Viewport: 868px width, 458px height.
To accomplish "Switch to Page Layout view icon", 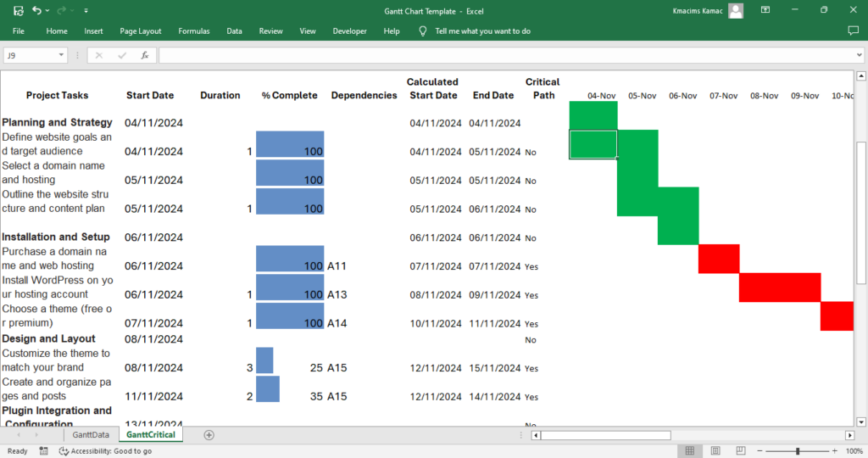I will coord(715,451).
